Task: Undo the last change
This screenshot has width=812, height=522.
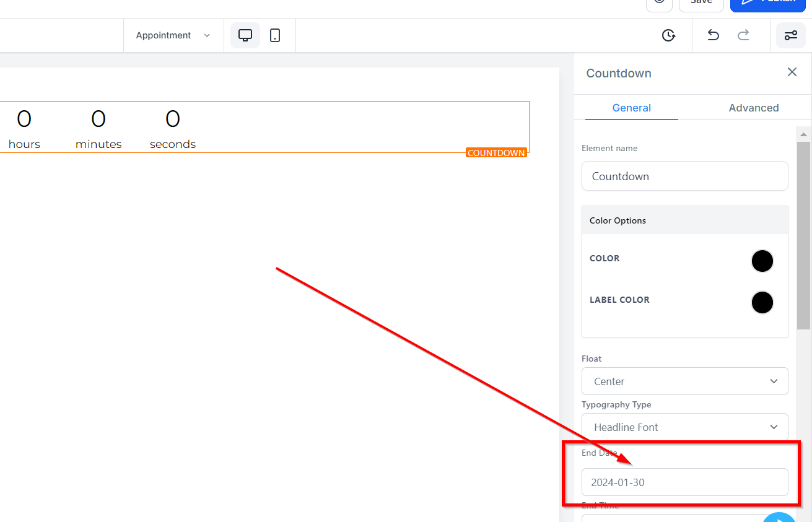Action: (713, 35)
